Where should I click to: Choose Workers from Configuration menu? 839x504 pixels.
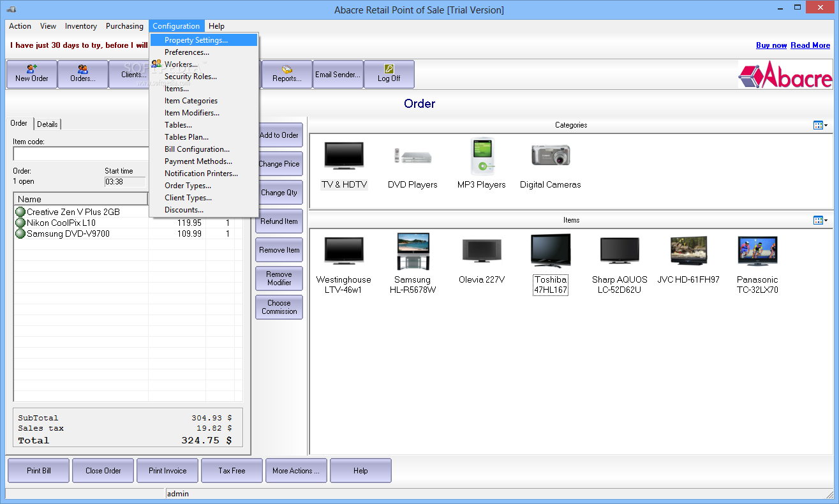click(x=204, y=64)
